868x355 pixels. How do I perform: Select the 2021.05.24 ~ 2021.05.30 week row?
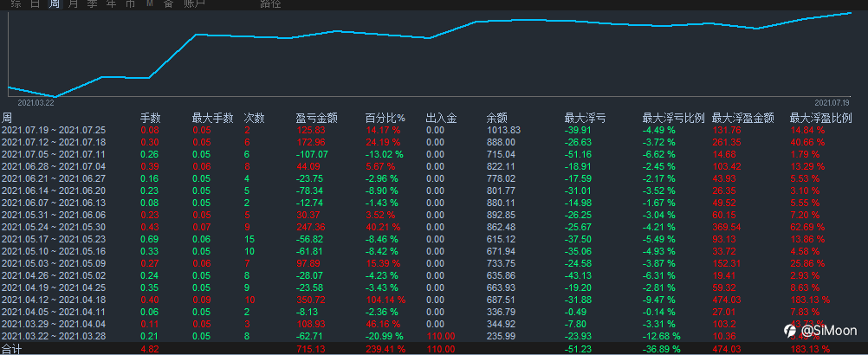434,227
